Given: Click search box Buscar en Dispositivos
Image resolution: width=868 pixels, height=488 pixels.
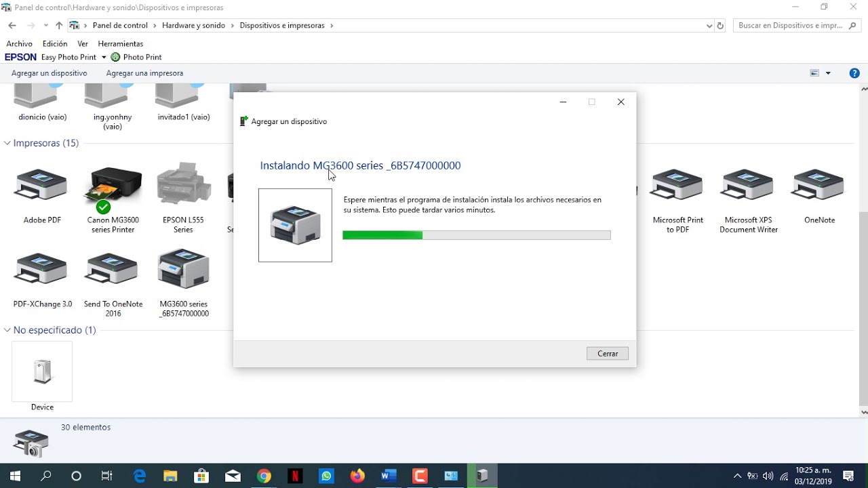Looking at the screenshot, I should coord(797,26).
